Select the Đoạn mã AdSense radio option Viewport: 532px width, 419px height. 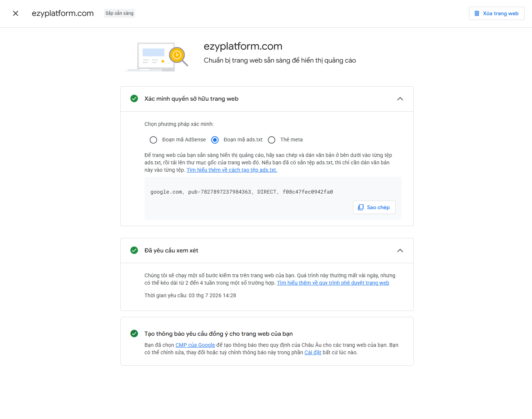pyautogui.click(x=153, y=140)
